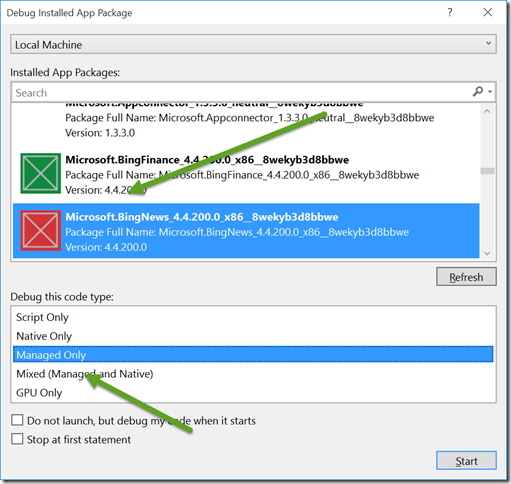Screen dimensions: 511x484
Task: Click the help question mark icon
Action: 450,12
